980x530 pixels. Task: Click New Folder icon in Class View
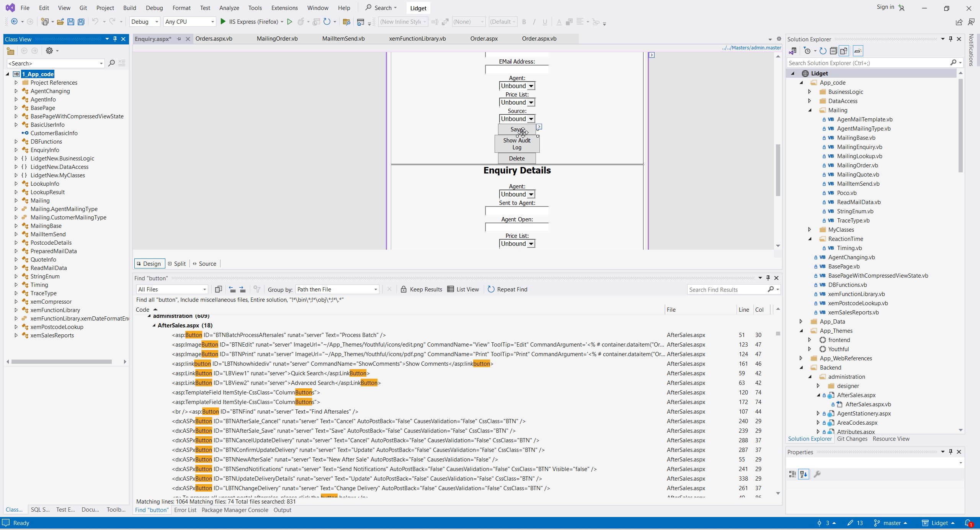[11, 51]
